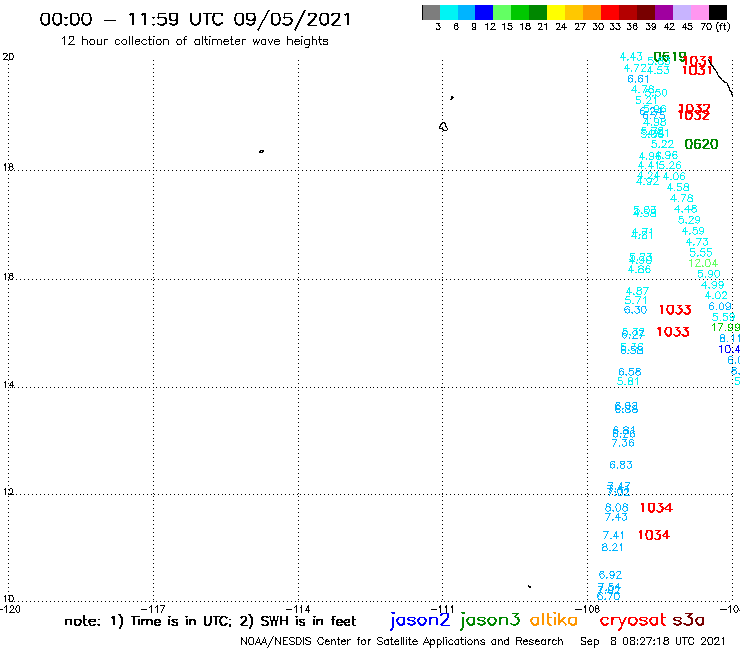The height and width of the screenshot is (650, 740).
Task: Click the wave height value '6.92'
Action: [610, 575]
